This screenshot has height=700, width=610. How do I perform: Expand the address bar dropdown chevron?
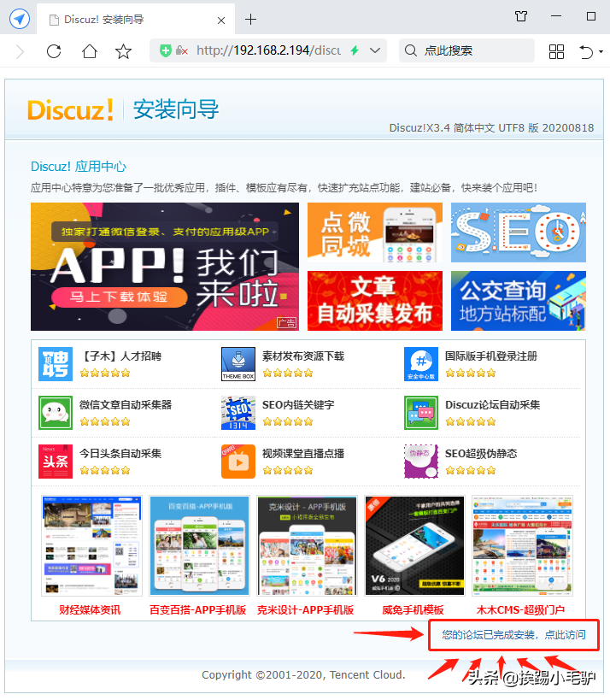375,50
